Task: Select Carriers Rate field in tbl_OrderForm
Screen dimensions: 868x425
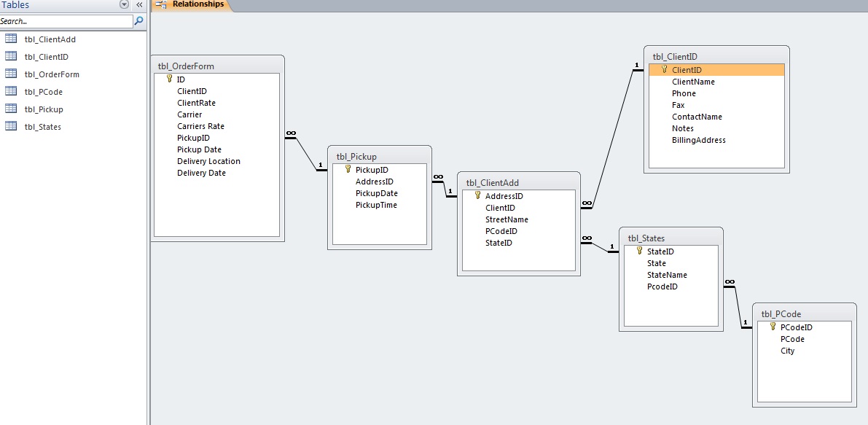Action: pyautogui.click(x=216, y=126)
